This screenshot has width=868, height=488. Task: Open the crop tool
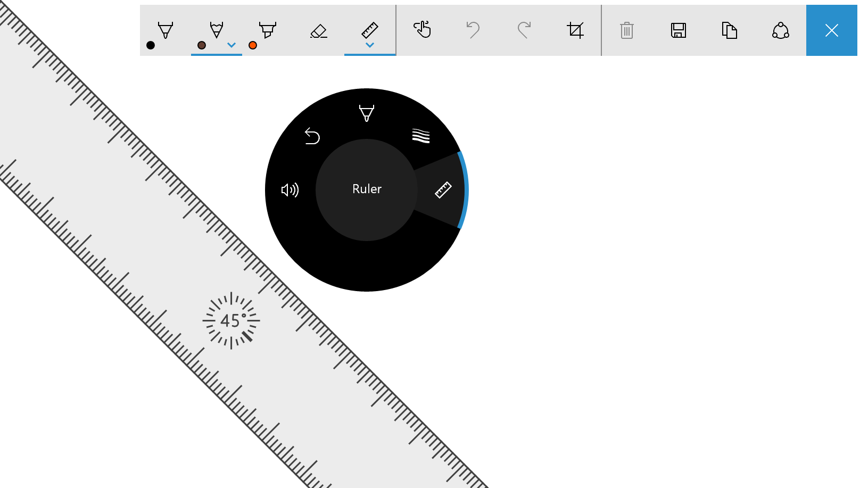575,30
